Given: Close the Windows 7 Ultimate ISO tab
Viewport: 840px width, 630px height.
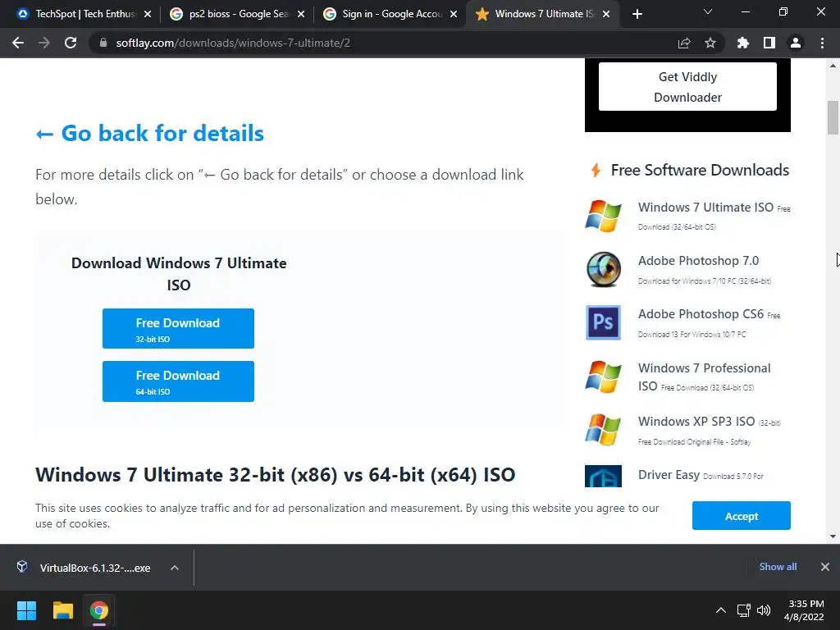Looking at the screenshot, I should [606, 14].
